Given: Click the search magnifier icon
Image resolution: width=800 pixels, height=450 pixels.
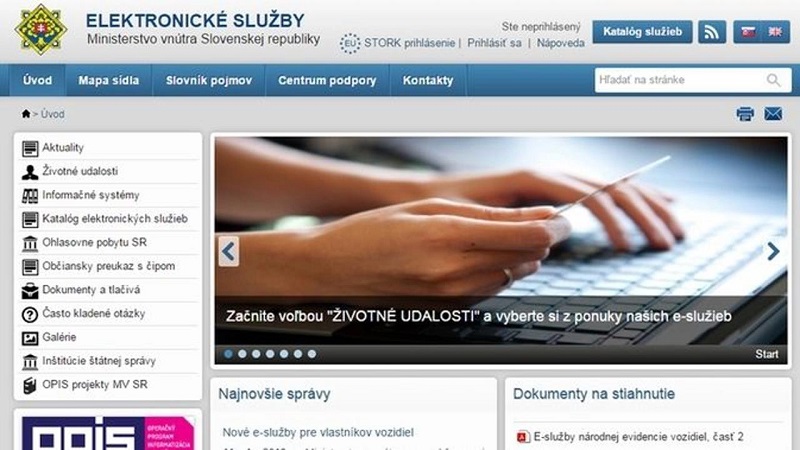Looking at the screenshot, I should 773,80.
